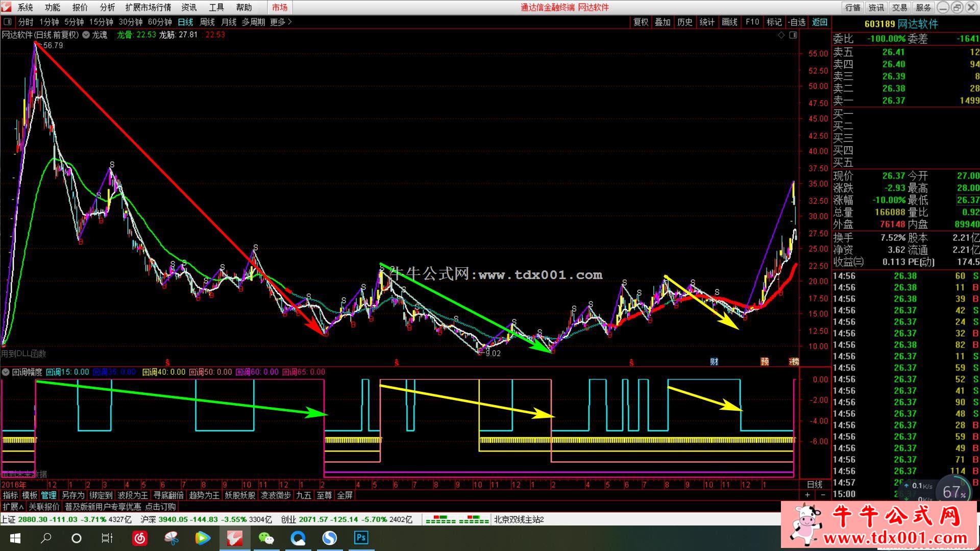
Task: Open the 报价 menu
Action: pyautogui.click(x=80, y=7)
